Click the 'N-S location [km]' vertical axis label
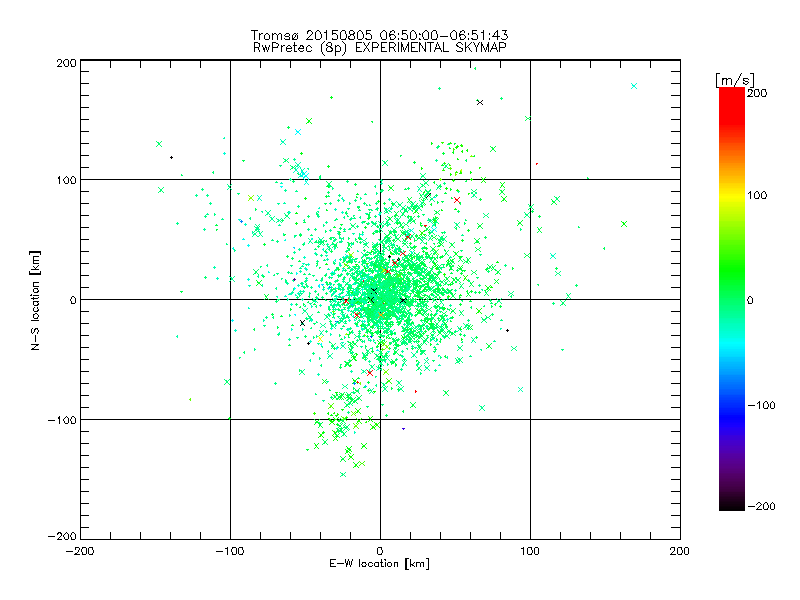Image resolution: width=800 pixels, height=600 pixels. coord(35,300)
